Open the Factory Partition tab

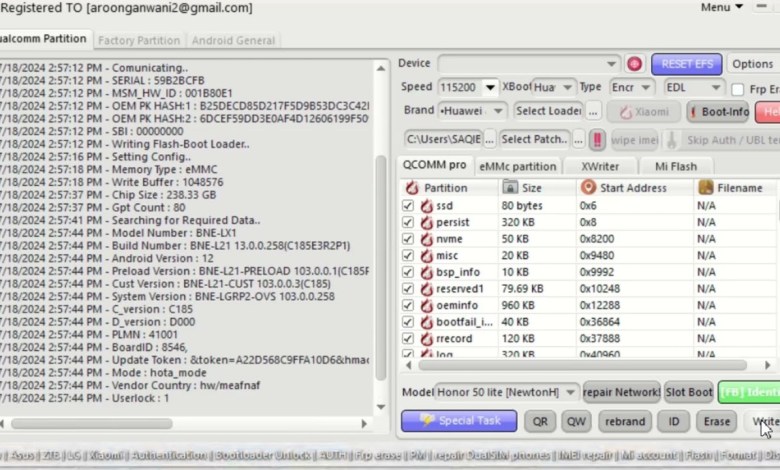(140, 40)
